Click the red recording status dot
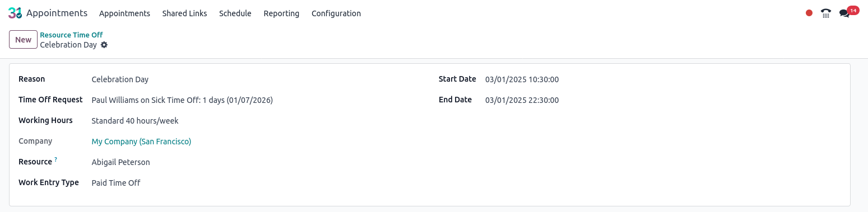868x212 pixels. (809, 13)
